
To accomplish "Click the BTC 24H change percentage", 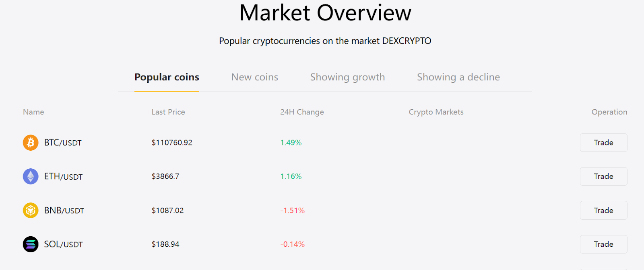I will [291, 143].
